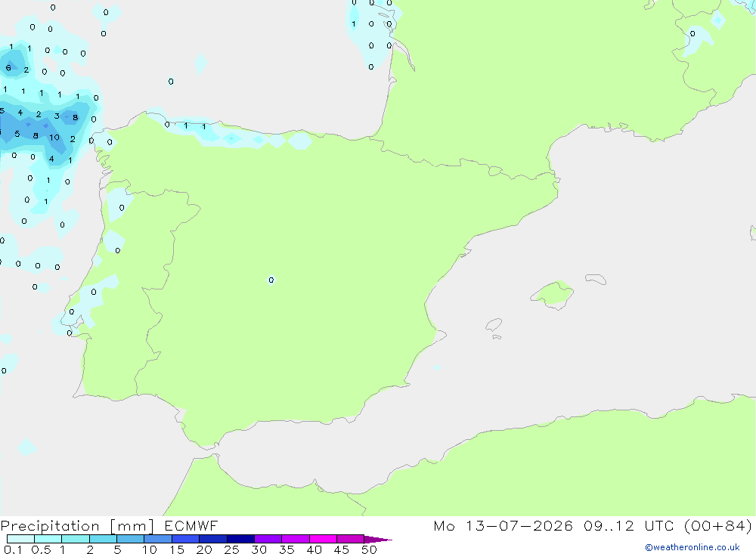Select the 0.5–1 mm legend color swatch
Image resolution: width=756 pixels, height=554 pixels.
[x=48, y=539]
